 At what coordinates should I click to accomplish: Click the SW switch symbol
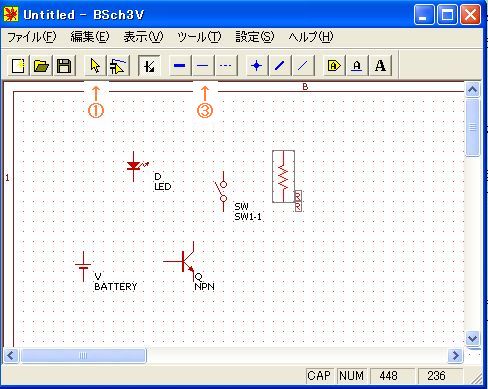click(221, 192)
